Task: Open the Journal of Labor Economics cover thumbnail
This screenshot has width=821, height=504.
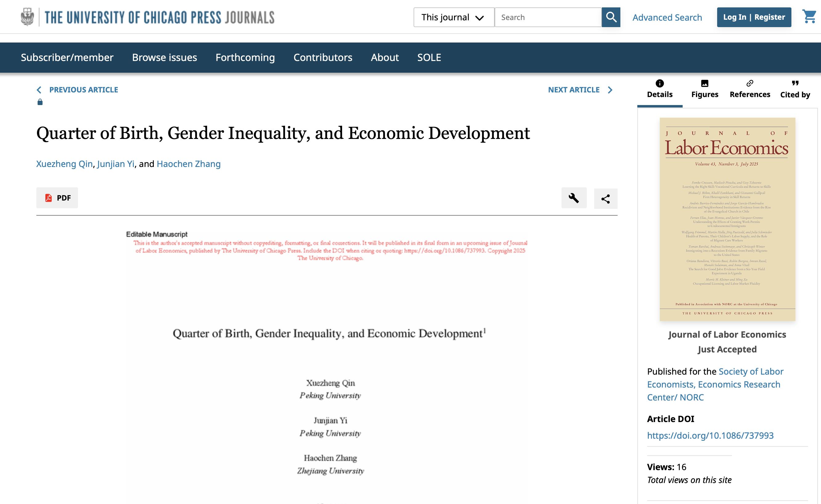Action: 727,219
